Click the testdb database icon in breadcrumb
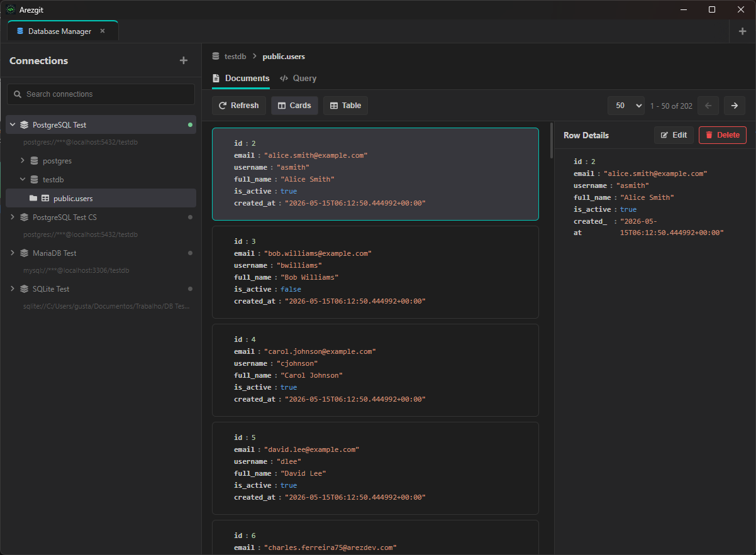This screenshot has height=555, width=756. click(x=216, y=57)
